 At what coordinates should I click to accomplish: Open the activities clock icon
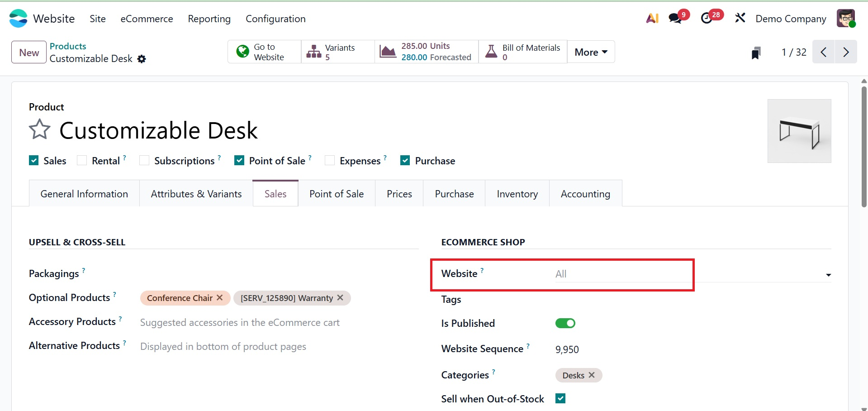(707, 19)
